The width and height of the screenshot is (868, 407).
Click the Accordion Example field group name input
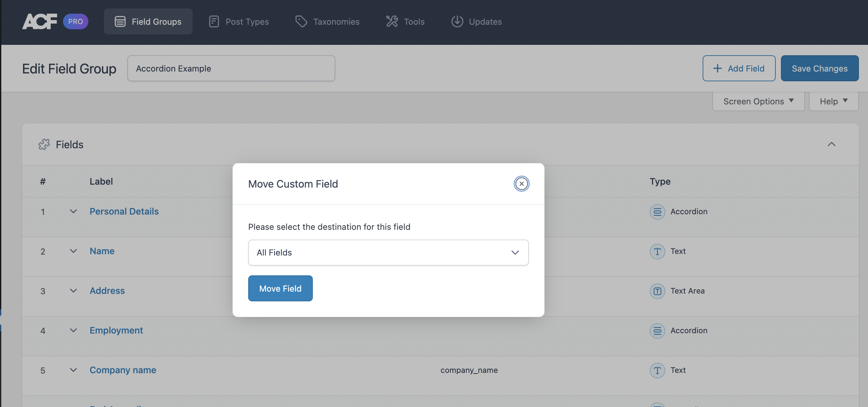pyautogui.click(x=231, y=68)
